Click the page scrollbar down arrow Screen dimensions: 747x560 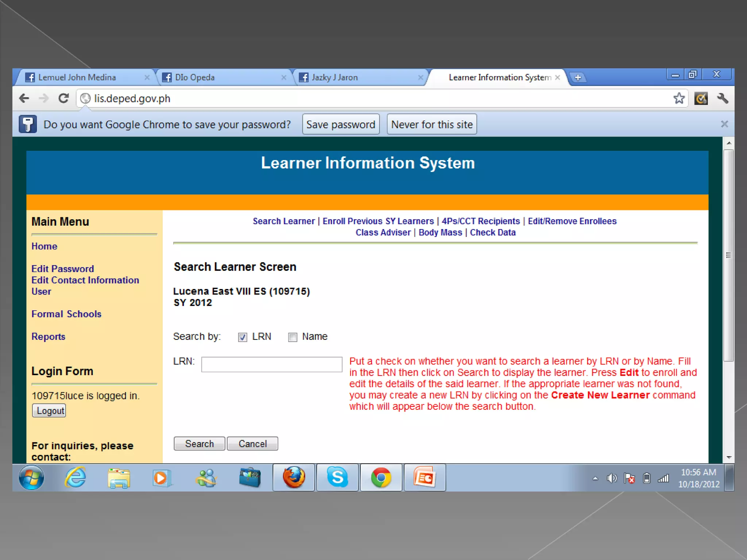pos(729,457)
